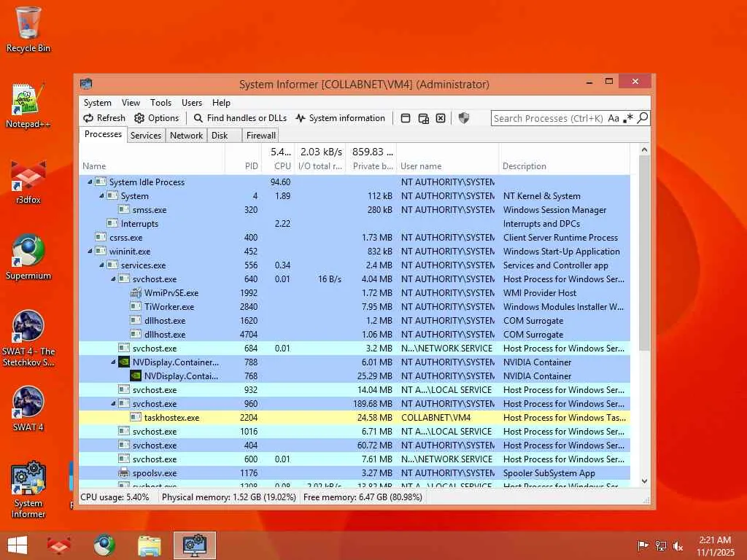Open the Recycle Bin desktop icon
The width and height of the screenshot is (747, 560).
(x=28, y=29)
